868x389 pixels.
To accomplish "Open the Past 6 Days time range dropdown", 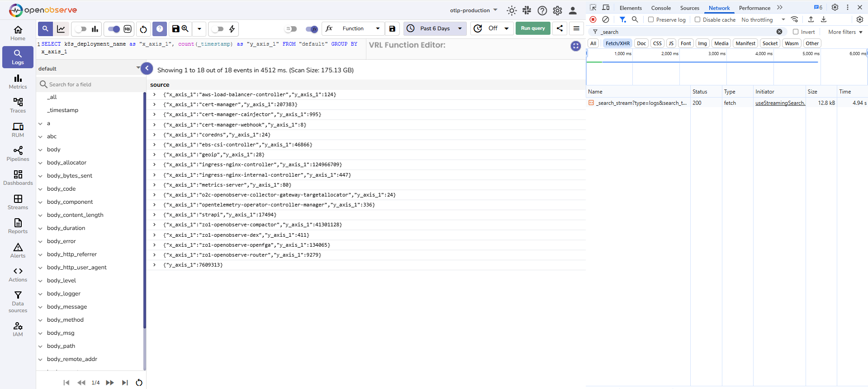I will [x=435, y=28].
